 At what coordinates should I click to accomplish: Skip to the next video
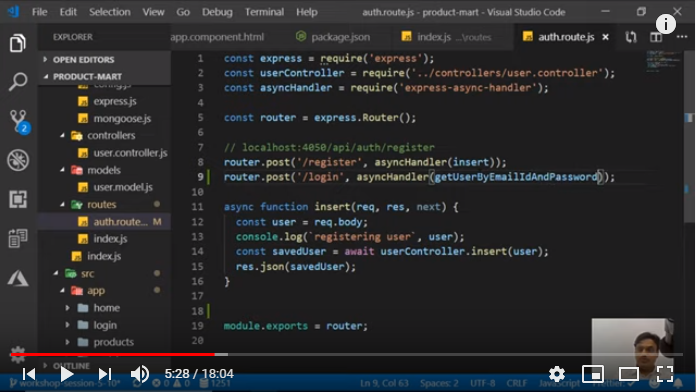coord(105,374)
